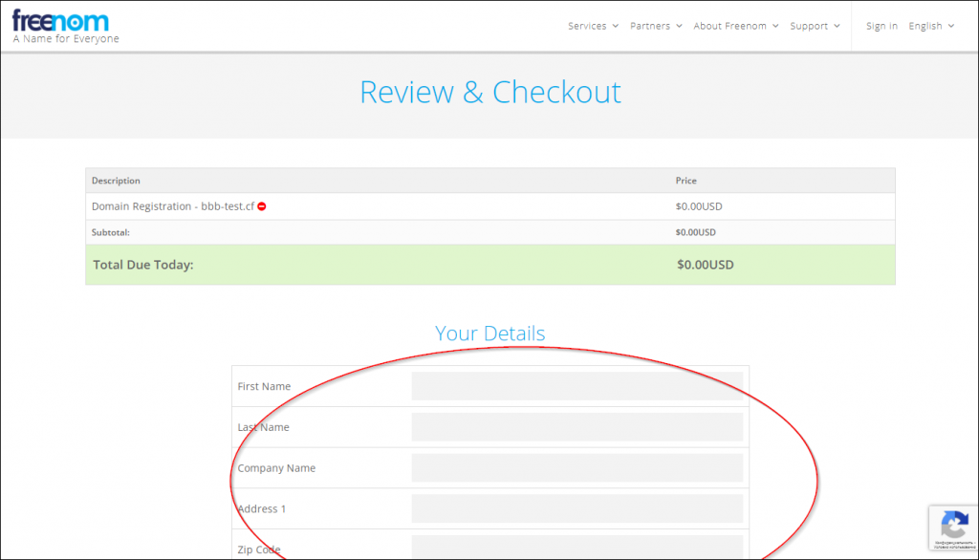Viewport: 979px width, 560px height.
Task: Expand the About Freenom menu
Action: tap(735, 26)
